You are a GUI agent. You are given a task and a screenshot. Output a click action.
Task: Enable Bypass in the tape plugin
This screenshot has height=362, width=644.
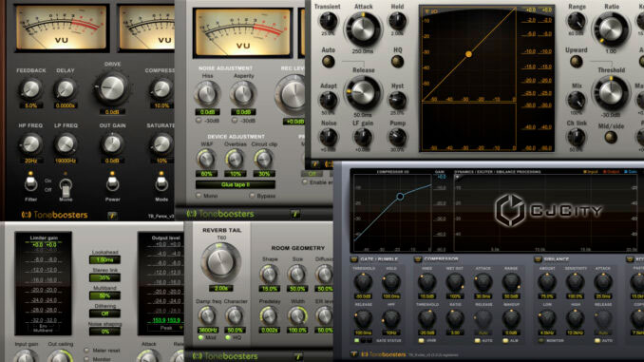252,196
